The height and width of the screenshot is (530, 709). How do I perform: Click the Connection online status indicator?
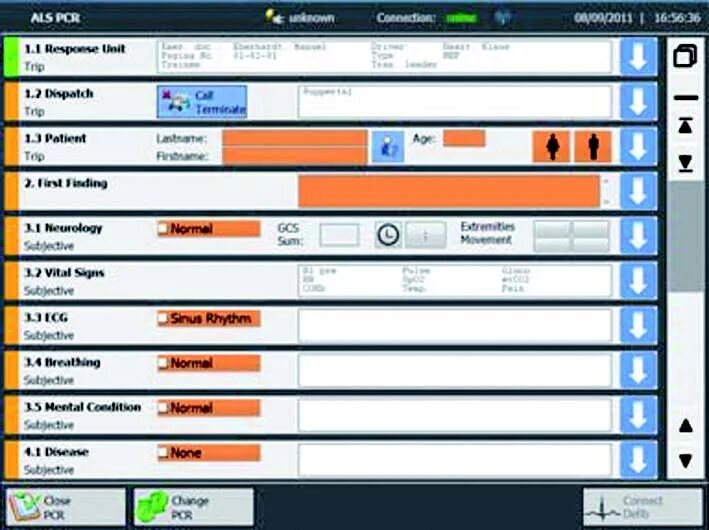tap(460, 18)
